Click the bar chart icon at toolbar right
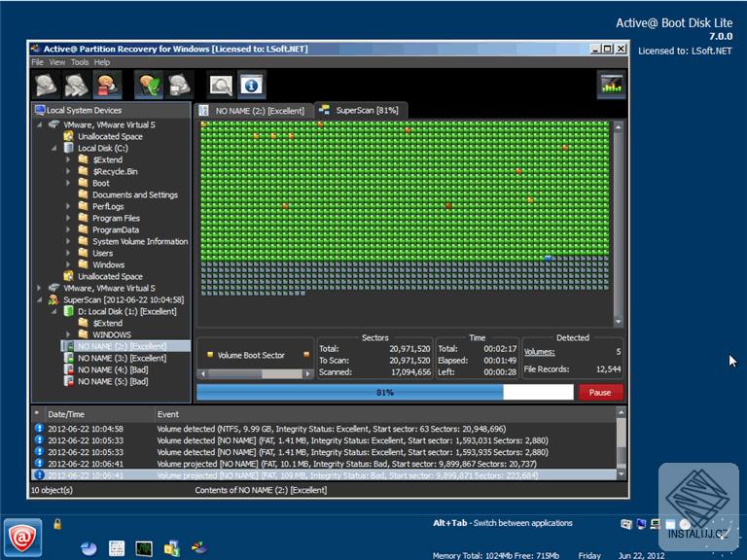 (611, 86)
